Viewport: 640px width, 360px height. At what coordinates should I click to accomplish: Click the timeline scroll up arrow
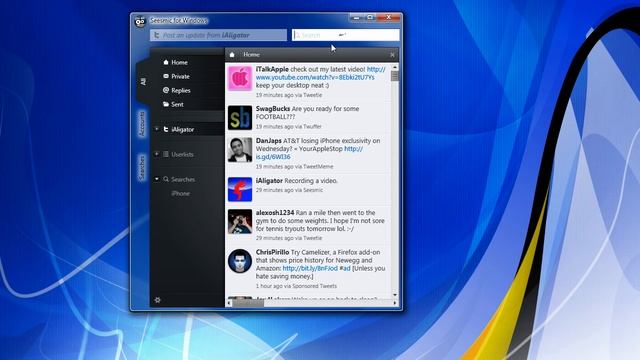pos(395,67)
